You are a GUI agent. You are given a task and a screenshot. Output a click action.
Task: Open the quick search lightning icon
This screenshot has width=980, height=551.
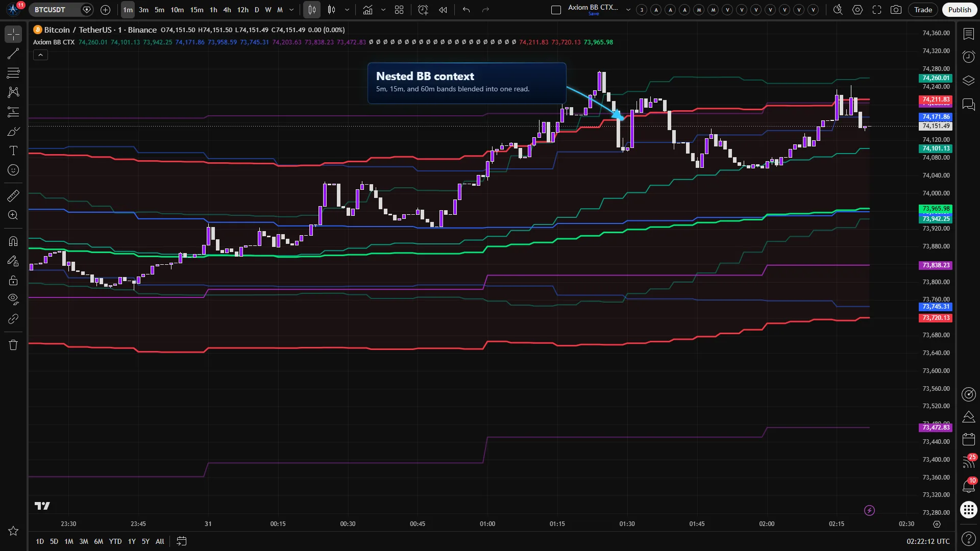pyautogui.click(x=838, y=10)
